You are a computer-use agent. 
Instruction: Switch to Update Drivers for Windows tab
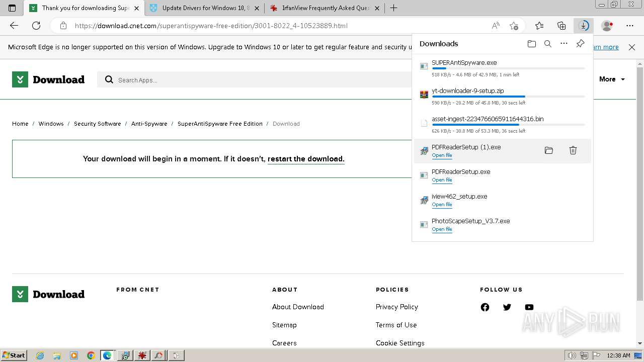pyautogui.click(x=205, y=8)
